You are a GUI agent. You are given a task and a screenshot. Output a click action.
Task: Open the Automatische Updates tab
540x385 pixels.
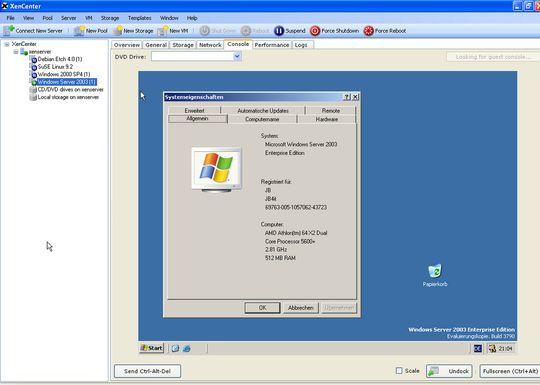263,111
